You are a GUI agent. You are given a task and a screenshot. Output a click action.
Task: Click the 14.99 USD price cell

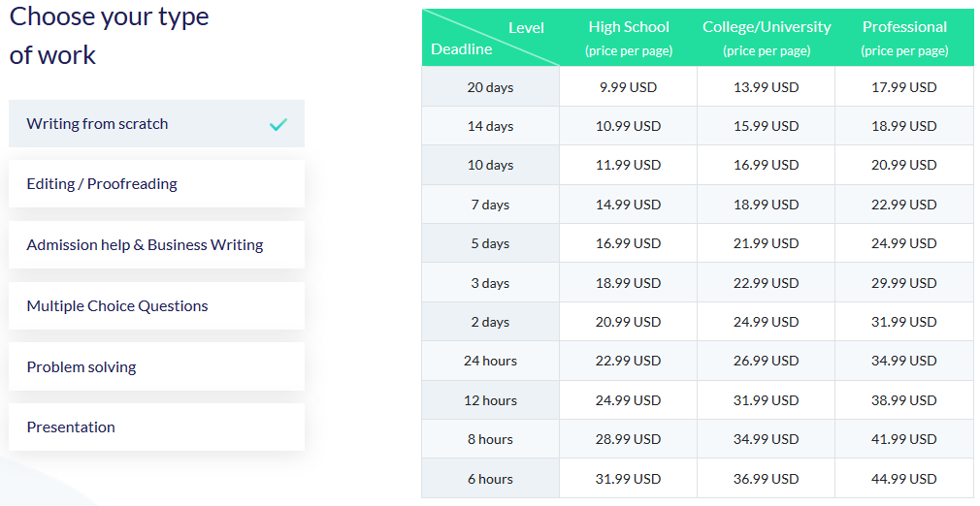point(629,205)
